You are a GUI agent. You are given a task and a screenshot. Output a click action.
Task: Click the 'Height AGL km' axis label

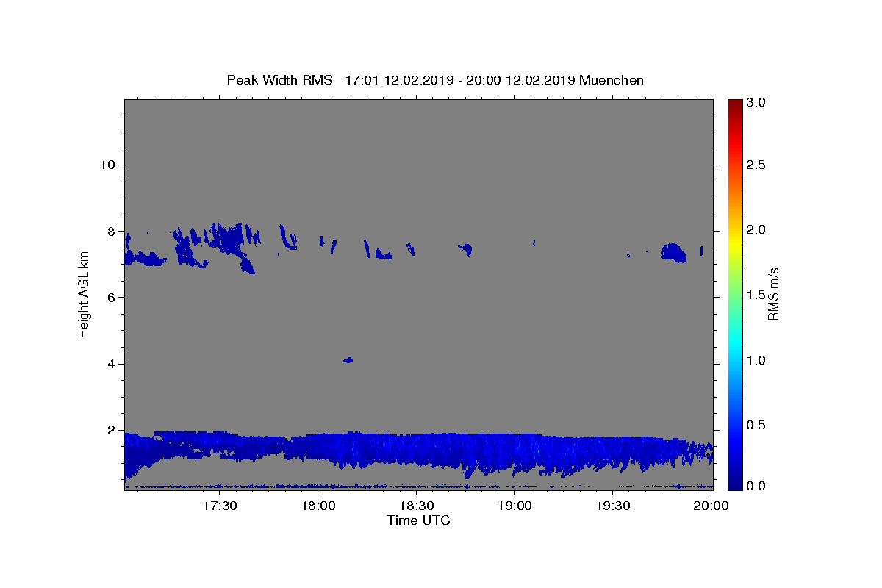84,295
